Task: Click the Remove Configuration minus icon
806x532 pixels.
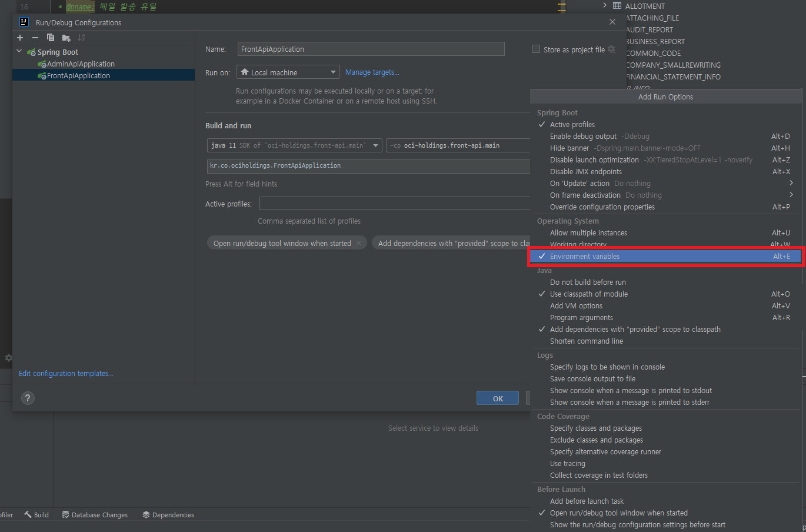Action: 35,38
